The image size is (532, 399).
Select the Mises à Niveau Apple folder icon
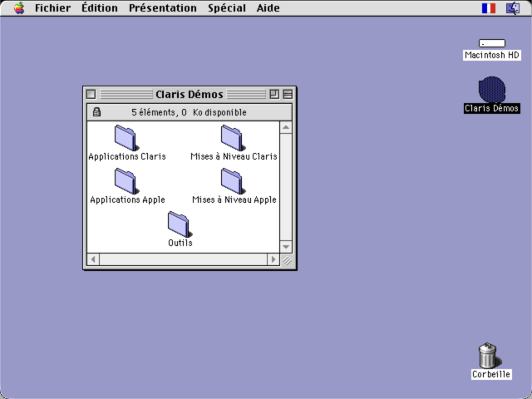[233, 181]
